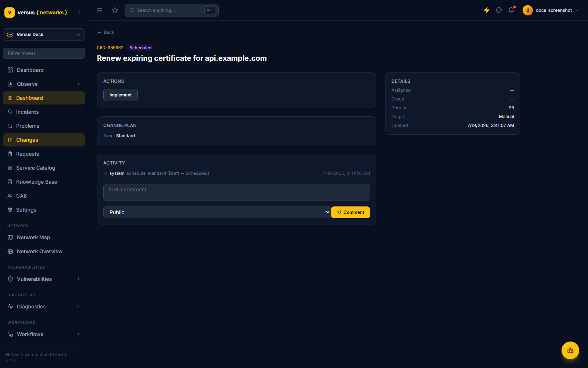Focus the Filter menu input
The height and width of the screenshot is (368, 588).
coord(44,53)
